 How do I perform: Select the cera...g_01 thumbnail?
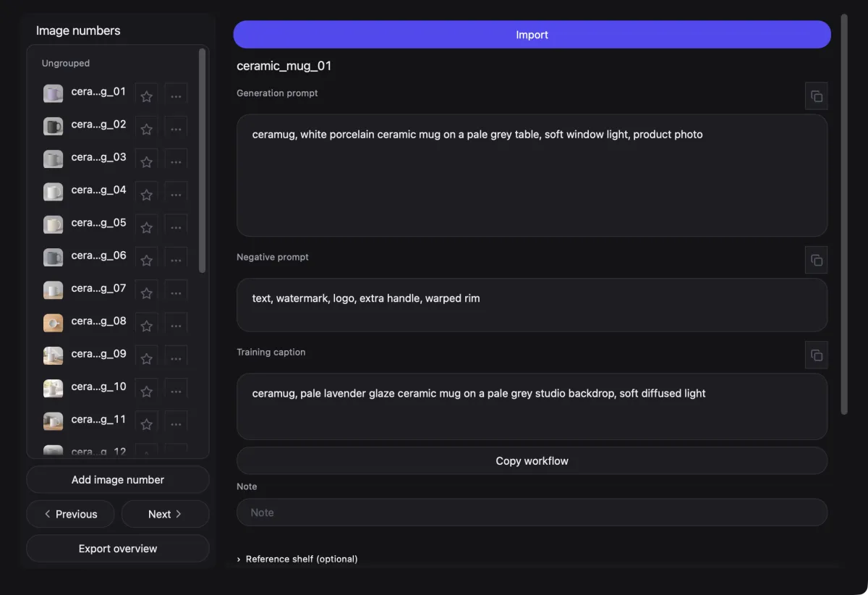53,94
